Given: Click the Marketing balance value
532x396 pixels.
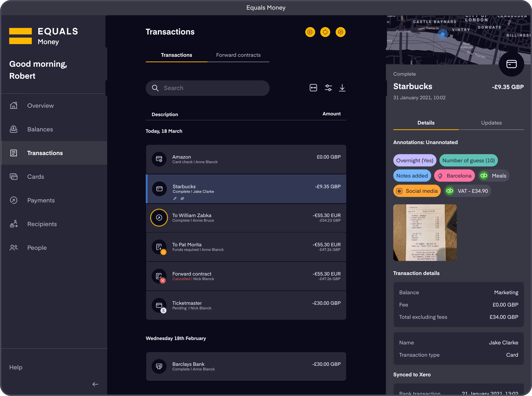Looking at the screenshot, I should coord(506,292).
